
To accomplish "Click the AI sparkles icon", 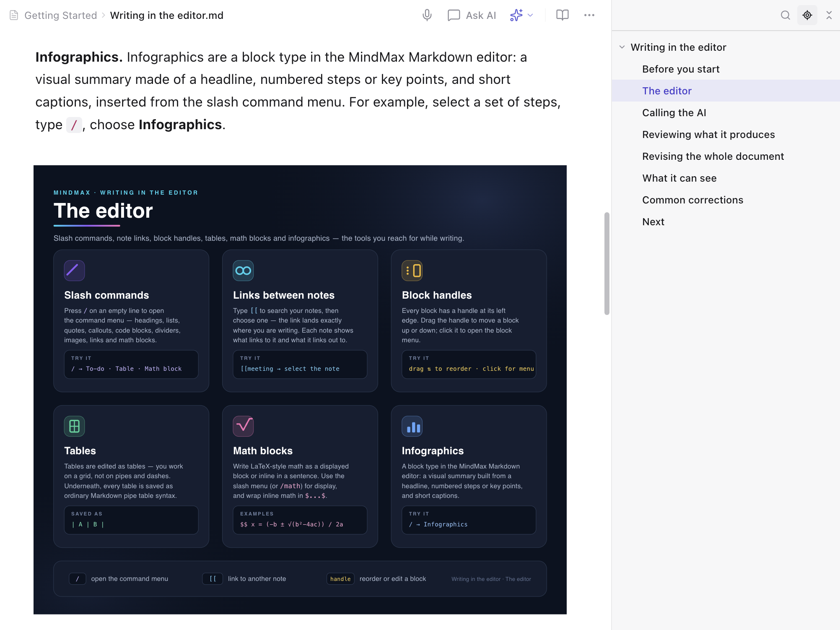I will click(x=516, y=16).
